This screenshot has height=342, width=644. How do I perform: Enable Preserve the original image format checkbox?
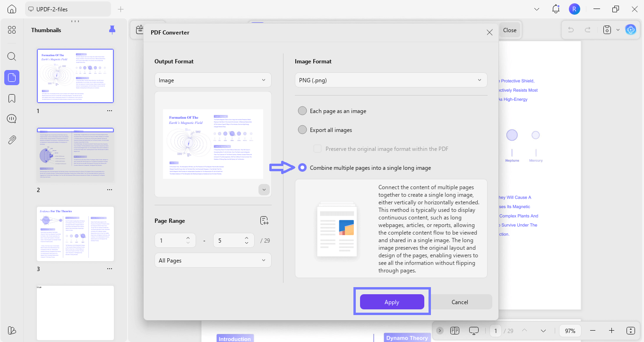pyautogui.click(x=317, y=149)
